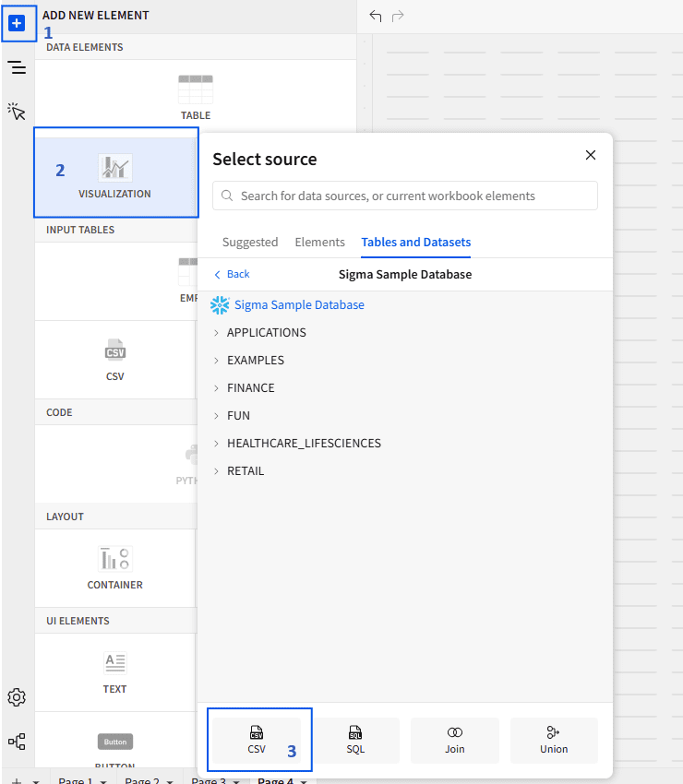Open the settings gear icon
Image resolution: width=683 pixels, height=784 pixels.
point(17,697)
